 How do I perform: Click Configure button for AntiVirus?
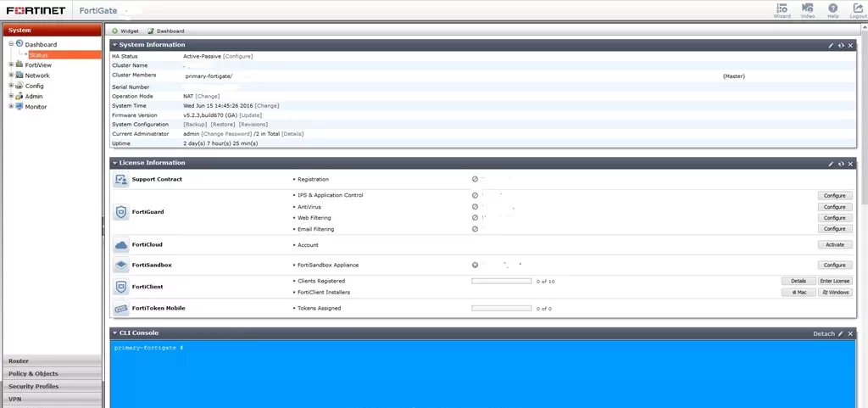point(835,207)
